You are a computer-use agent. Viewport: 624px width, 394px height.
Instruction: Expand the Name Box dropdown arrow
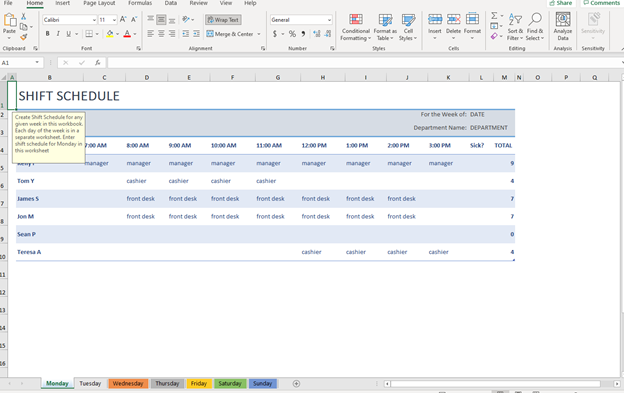coord(37,62)
